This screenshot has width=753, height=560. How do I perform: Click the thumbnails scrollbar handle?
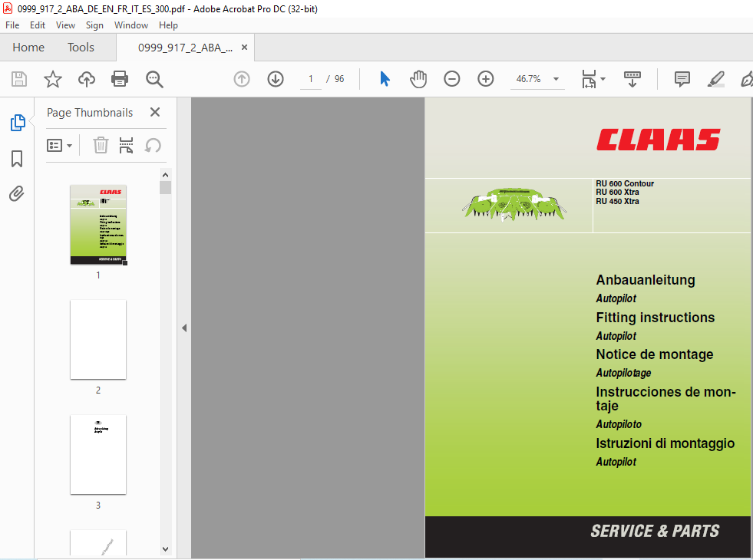point(165,187)
